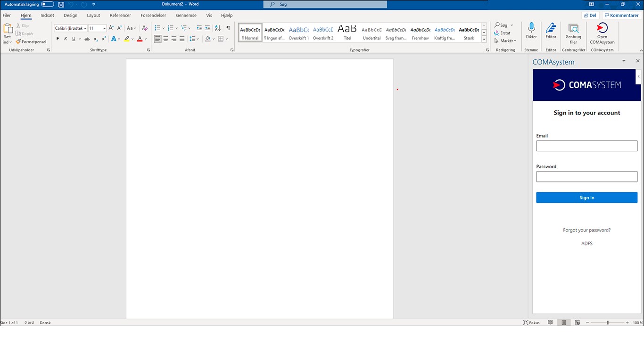Click the Open COMAsystem ribbon icon
The height and width of the screenshot is (362, 644).
click(602, 27)
